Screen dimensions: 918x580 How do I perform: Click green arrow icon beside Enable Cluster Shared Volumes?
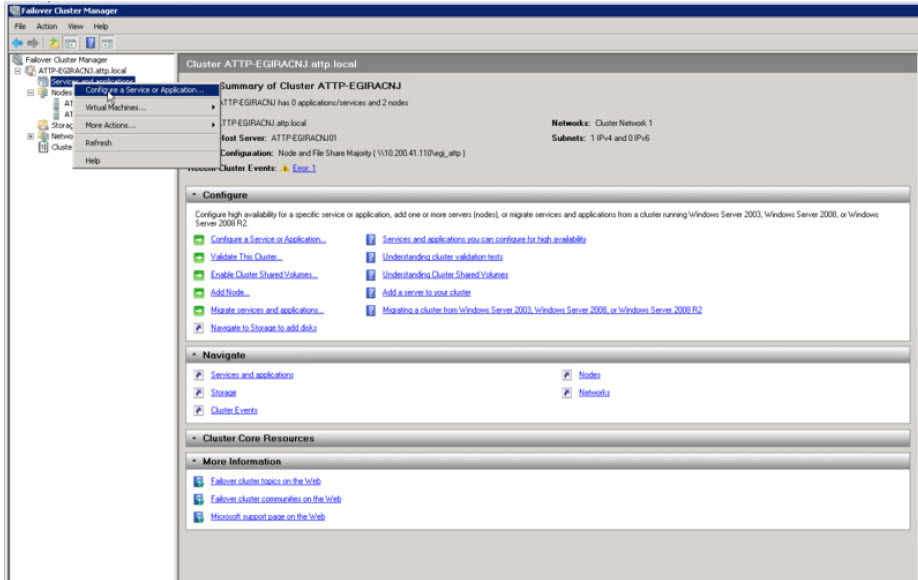tap(199, 275)
